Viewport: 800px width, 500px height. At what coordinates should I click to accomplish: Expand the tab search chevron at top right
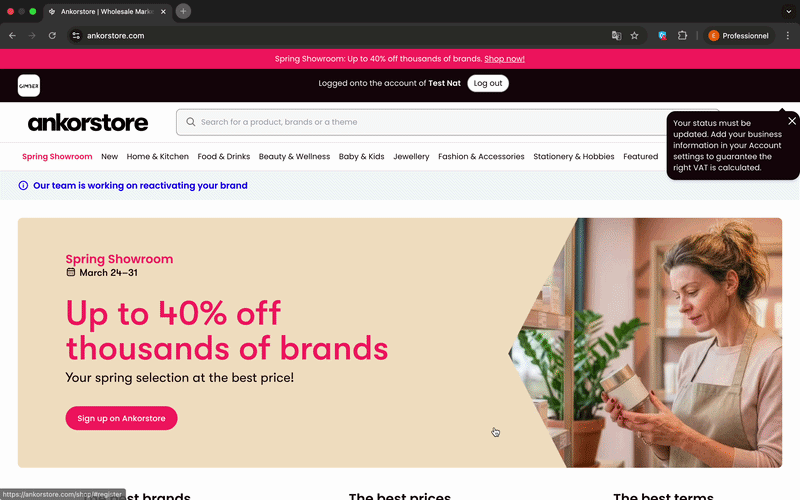tap(788, 11)
